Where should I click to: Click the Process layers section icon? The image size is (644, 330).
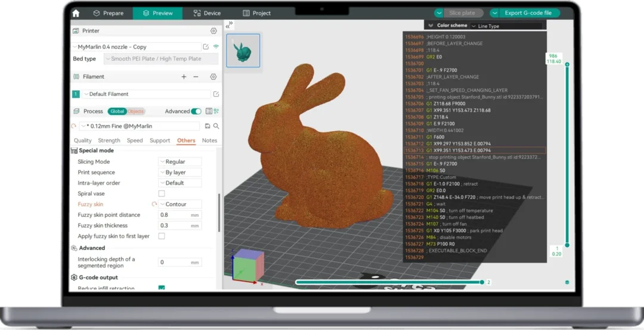click(76, 111)
